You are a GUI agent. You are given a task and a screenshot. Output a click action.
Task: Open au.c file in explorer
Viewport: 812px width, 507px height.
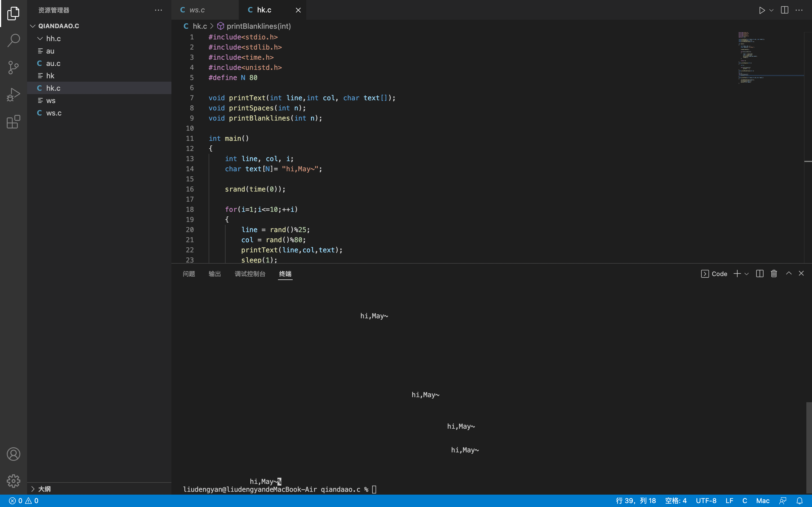coord(53,63)
